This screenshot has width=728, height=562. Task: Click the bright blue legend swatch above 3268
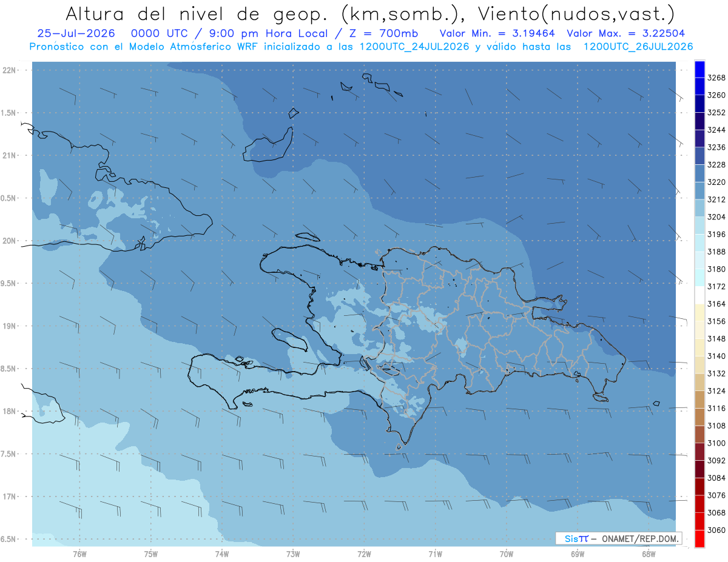[699, 69]
